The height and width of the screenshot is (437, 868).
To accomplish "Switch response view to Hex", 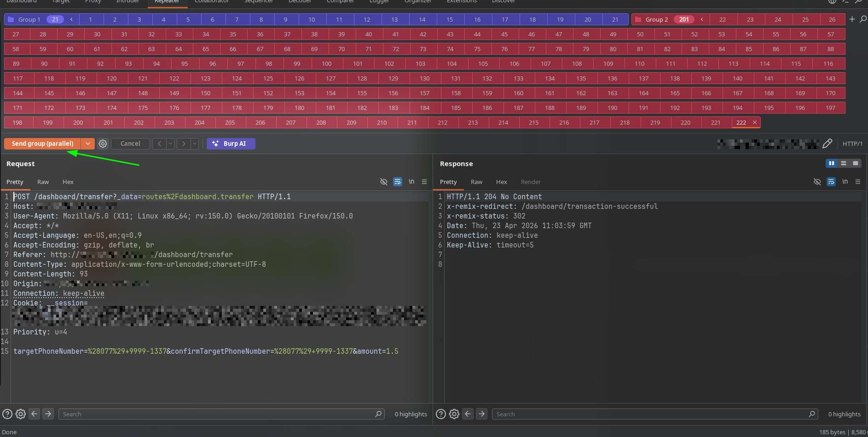I will pyautogui.click(x=502, y=182).
